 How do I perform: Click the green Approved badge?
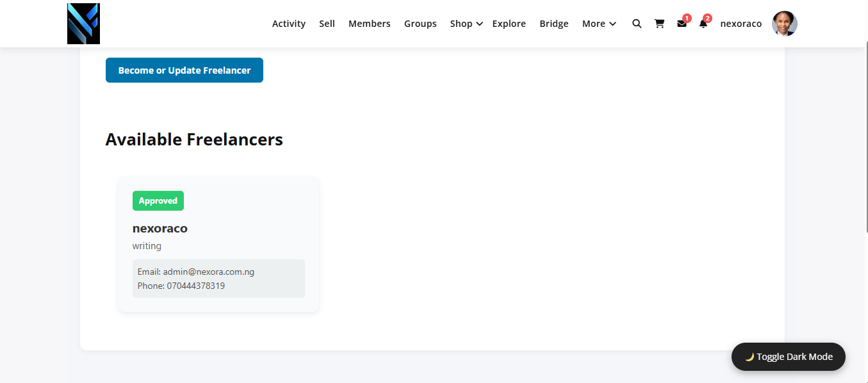point(158,201)
